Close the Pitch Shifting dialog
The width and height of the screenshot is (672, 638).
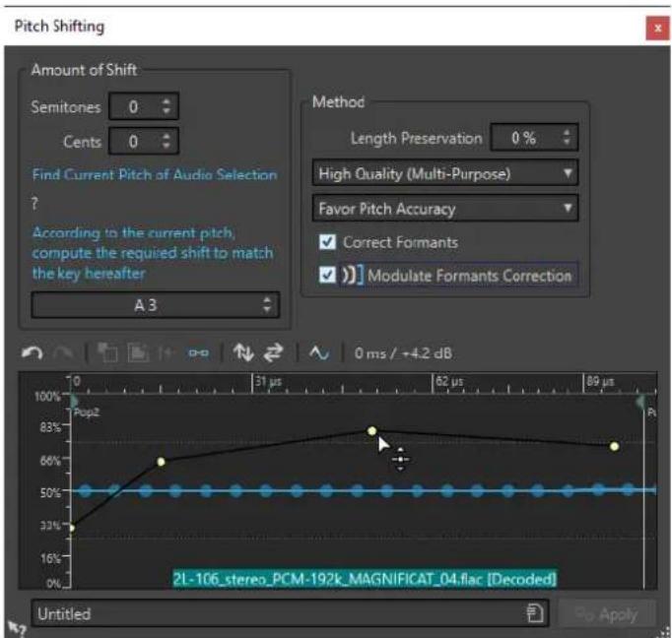point(658,29)
